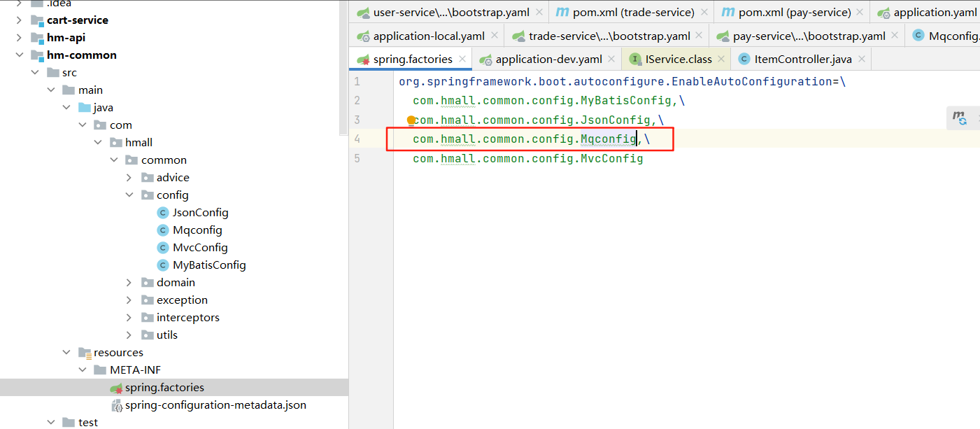Select the common package in the tree
This screenshot has width=980, height=429.
click(164, 160)
